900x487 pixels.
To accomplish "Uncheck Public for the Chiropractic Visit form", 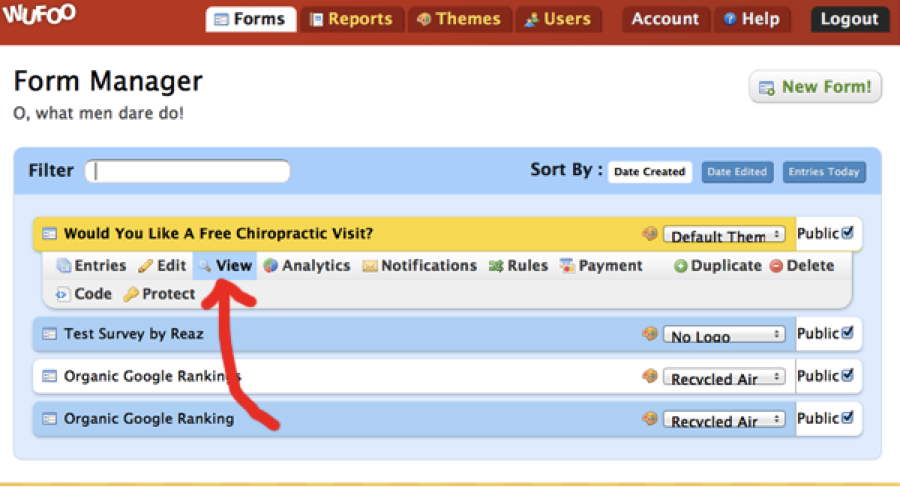I will point(848,233).
